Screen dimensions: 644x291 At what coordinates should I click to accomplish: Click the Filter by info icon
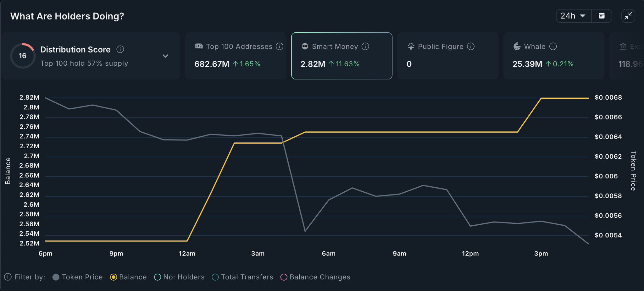click(8, 277)
